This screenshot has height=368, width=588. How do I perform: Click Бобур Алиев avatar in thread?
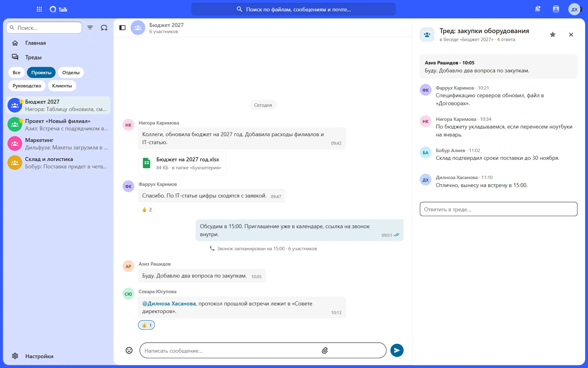(x=425, y=152)
